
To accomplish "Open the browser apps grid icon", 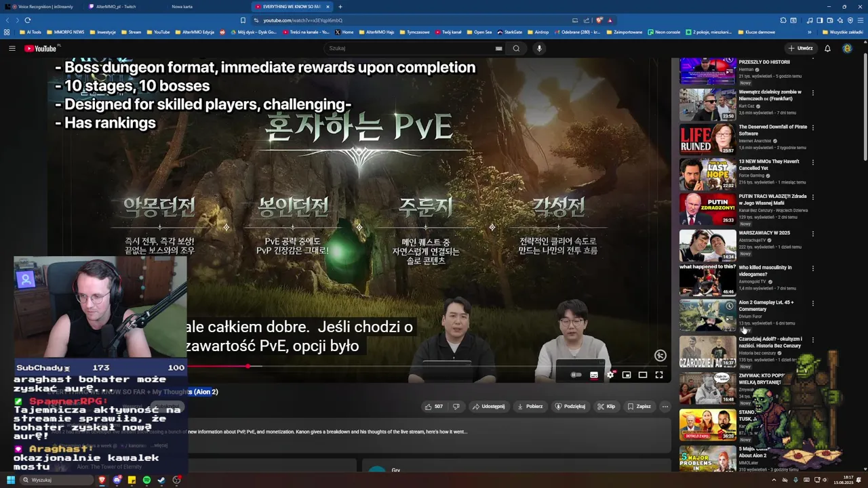I will [x=7, y=32].
